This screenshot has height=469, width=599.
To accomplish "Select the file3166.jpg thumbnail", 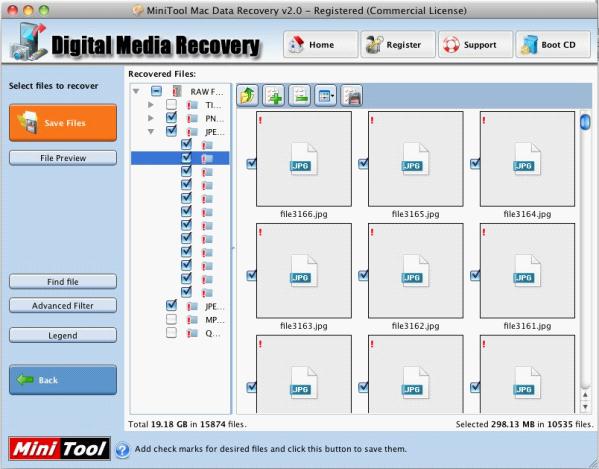I will (x=304, y=159).
